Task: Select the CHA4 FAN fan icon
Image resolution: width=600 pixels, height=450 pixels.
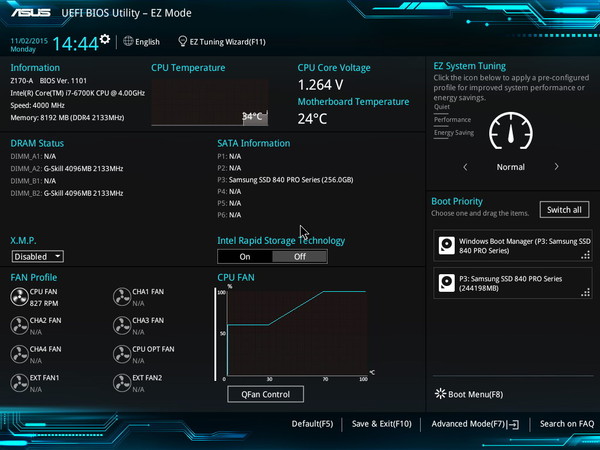Action: click(x=19, y=354)
